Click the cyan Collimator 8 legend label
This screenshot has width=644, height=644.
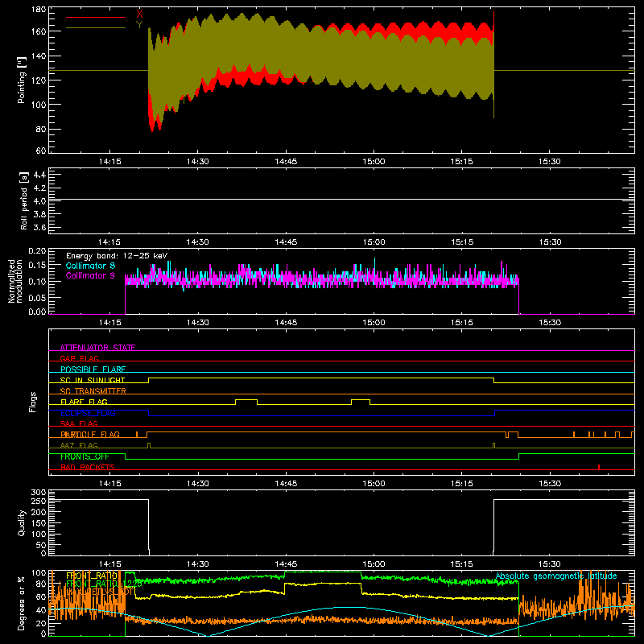(x=90, y=266)
